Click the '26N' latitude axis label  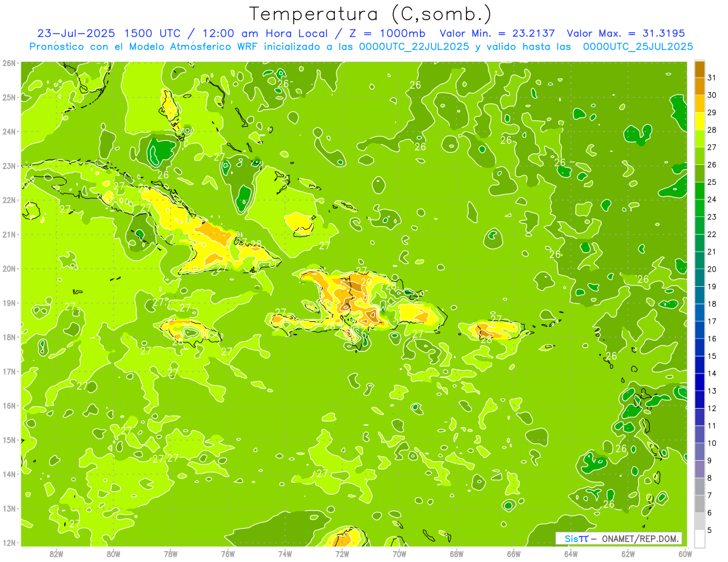9,62
